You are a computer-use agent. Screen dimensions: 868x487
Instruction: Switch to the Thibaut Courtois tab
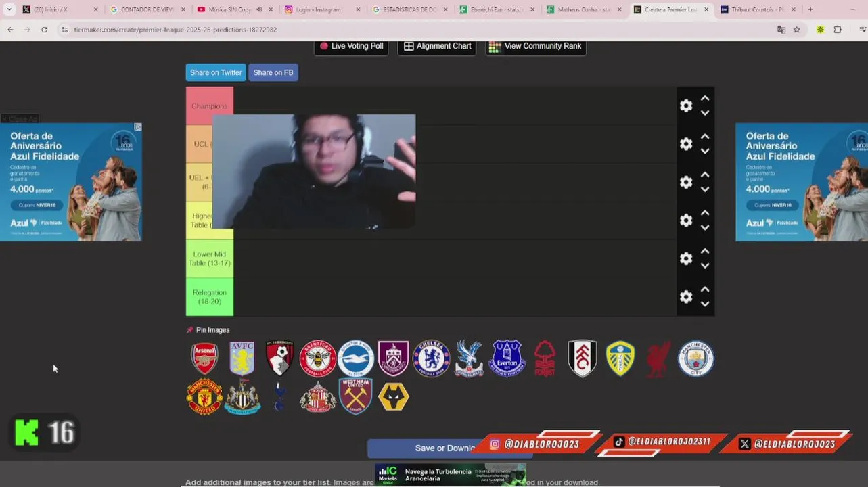pyautogui.click(x=758, y=9)
